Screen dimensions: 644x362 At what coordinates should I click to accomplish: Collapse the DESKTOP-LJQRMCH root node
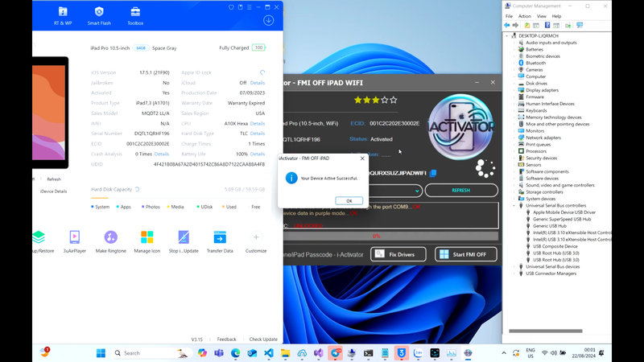pos(507,35)
